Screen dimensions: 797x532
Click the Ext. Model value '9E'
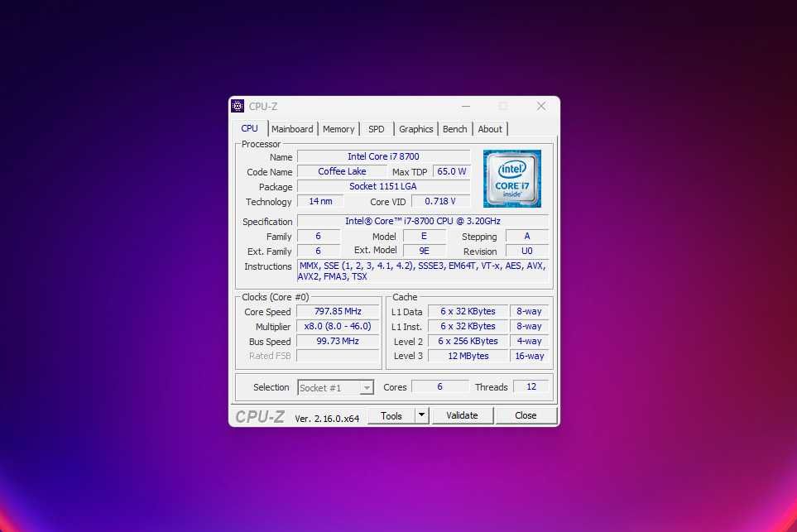(424, 251)
